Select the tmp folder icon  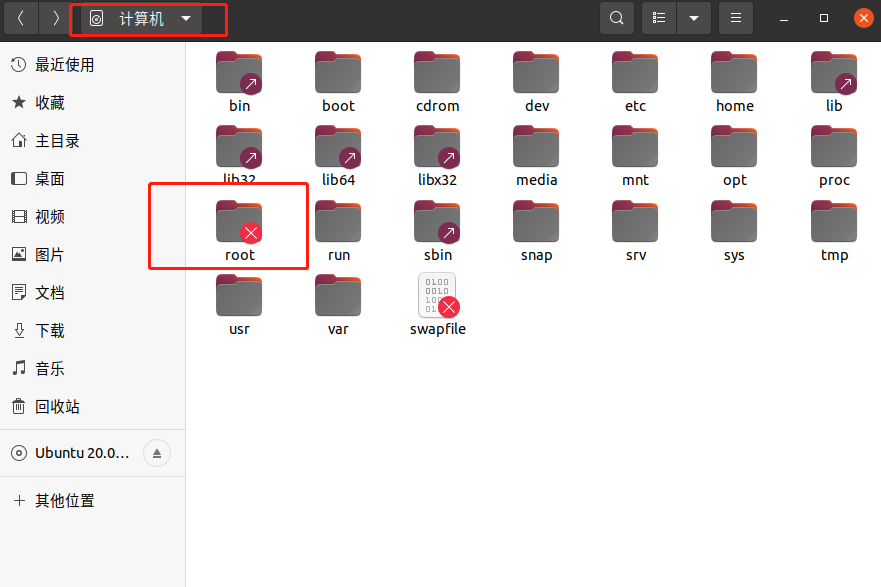tap(834, 222)
